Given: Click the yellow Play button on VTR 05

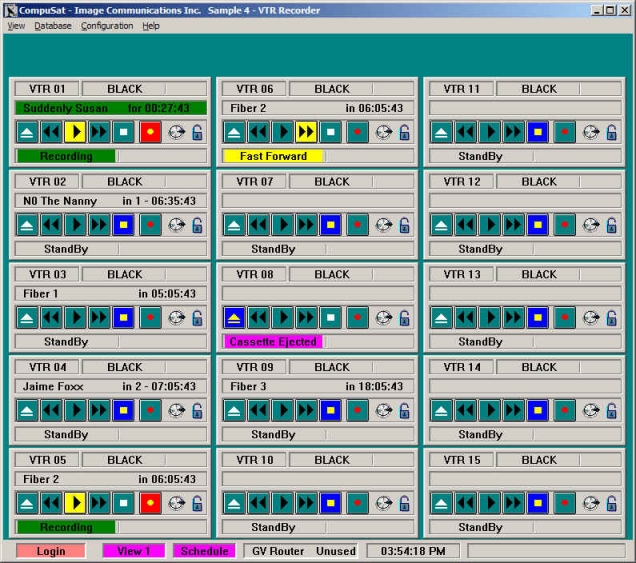Looking at the screenshot, I should (75, 503).
